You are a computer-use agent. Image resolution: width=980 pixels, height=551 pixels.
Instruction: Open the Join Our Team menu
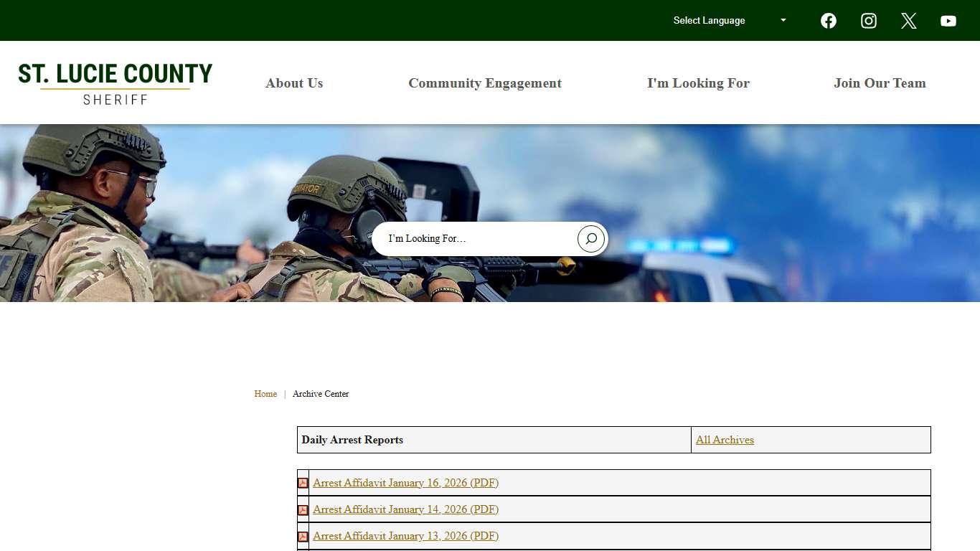(x=880, y=83)
